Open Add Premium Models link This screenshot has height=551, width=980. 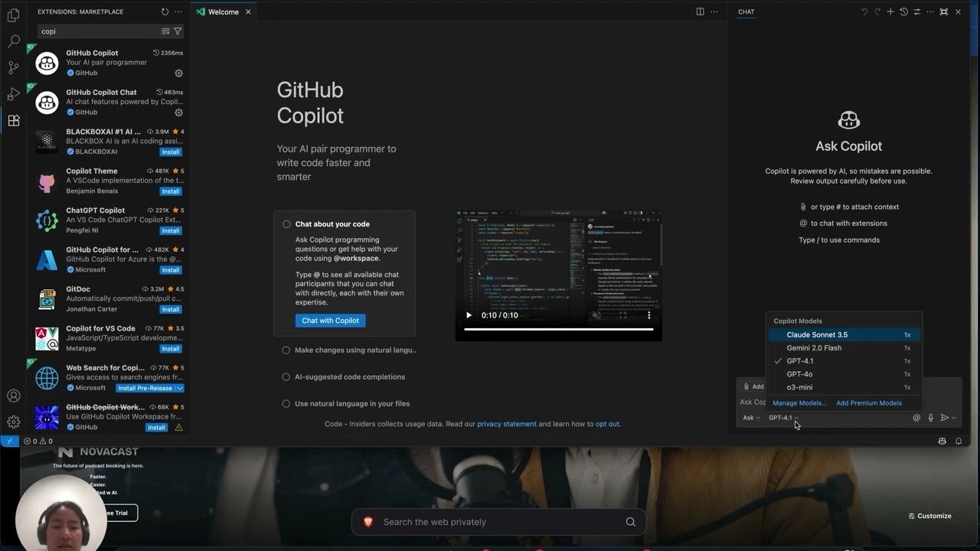pyautogui.click(x=869, y=403)
